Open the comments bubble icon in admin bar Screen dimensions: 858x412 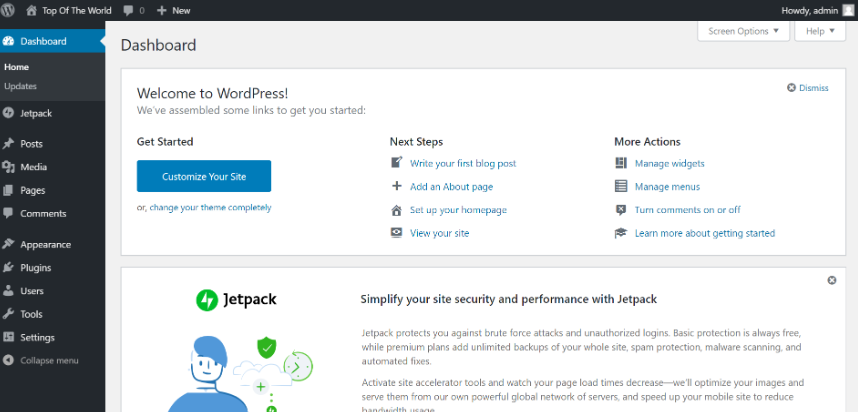[128, 10]
